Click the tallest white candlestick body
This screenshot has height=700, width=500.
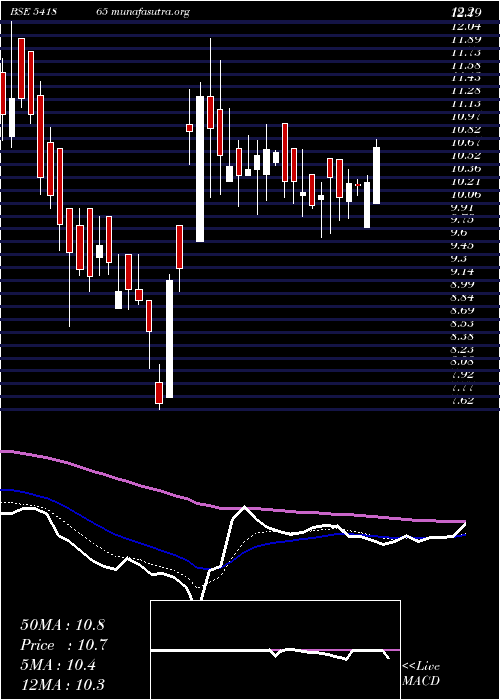click(200, 169)
